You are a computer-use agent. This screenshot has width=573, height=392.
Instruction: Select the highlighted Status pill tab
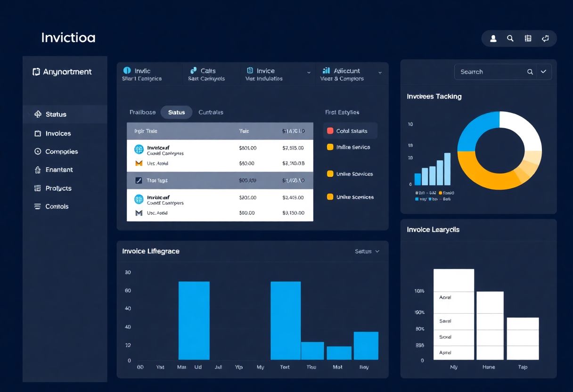(176, 112)
